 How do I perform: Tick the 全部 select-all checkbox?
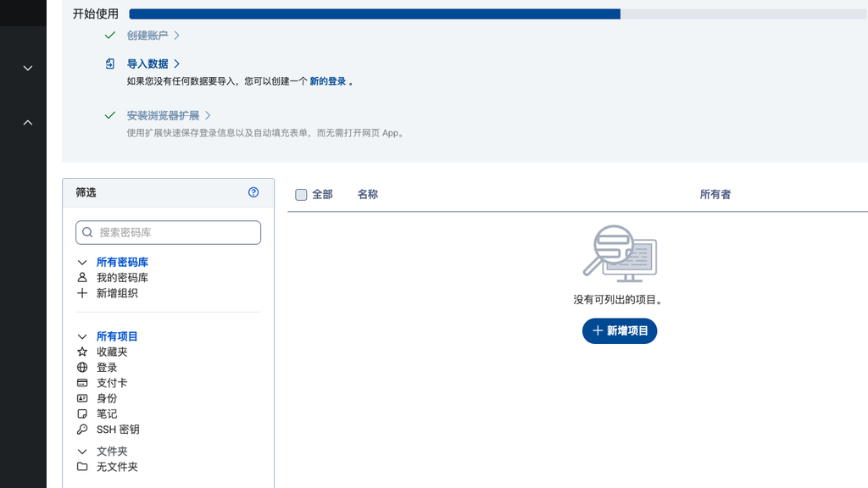coord(301,195)
